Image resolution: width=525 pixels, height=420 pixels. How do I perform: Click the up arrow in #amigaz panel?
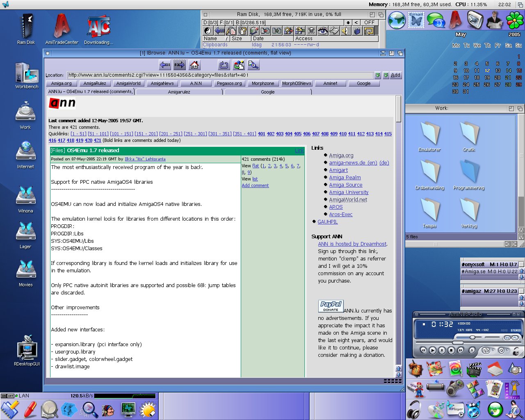pyautogui.click(x=522, y=298)
